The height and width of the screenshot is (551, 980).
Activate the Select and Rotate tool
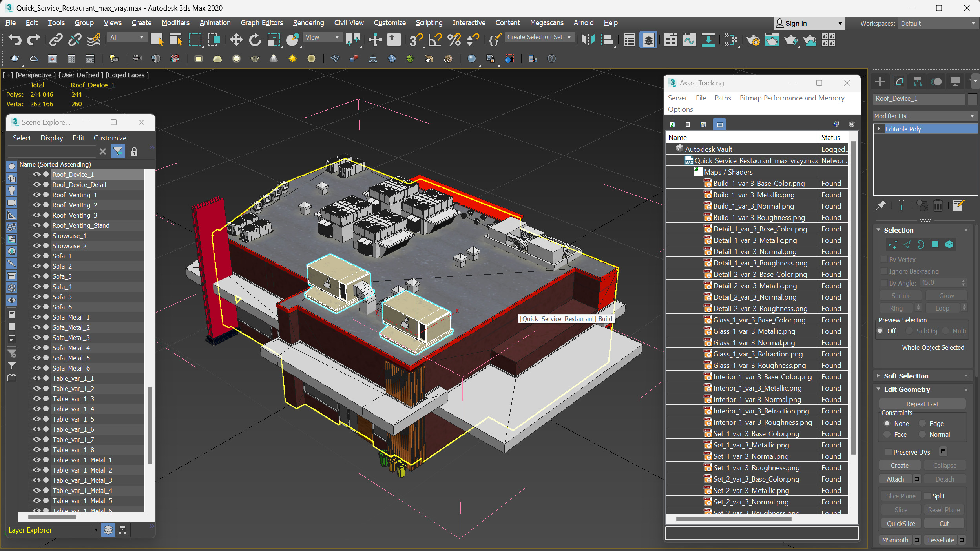pyautogui.click(x=255, y=39)
